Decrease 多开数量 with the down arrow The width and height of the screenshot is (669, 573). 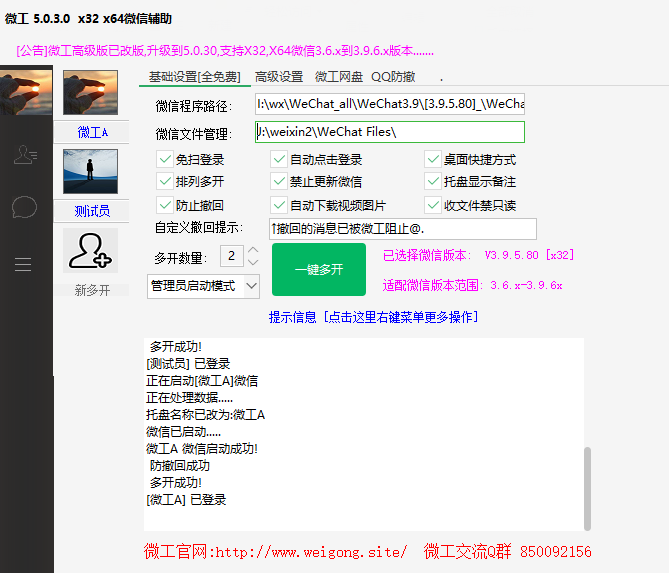click(253, 262)
